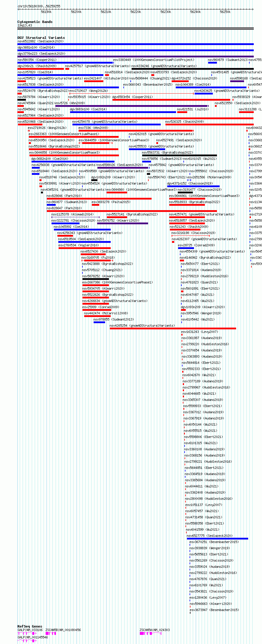Click nsv6527775 (Sedlazeck2020) label
The height and width of the screenshot is (644, 262).
tap(210, 536)
